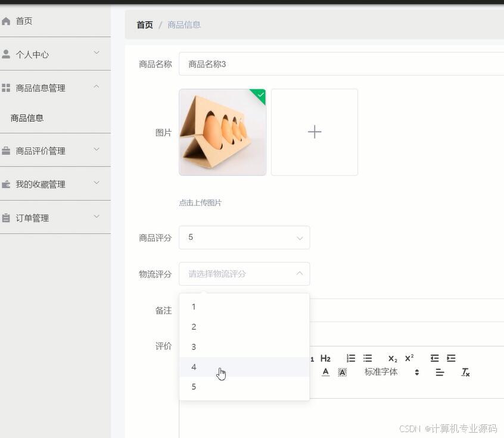Click the user icon next to 个人中心

[6, 54]
